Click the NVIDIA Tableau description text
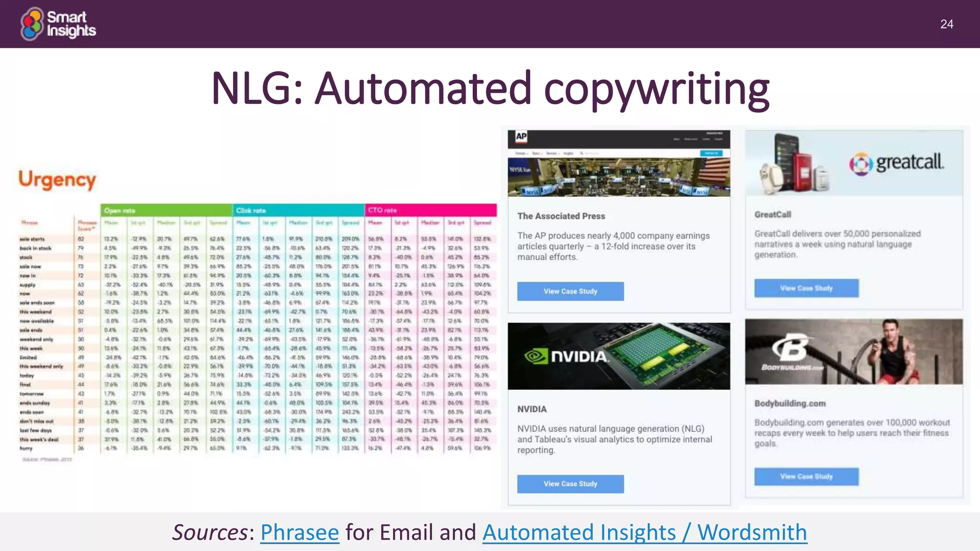 pos(614,440)
